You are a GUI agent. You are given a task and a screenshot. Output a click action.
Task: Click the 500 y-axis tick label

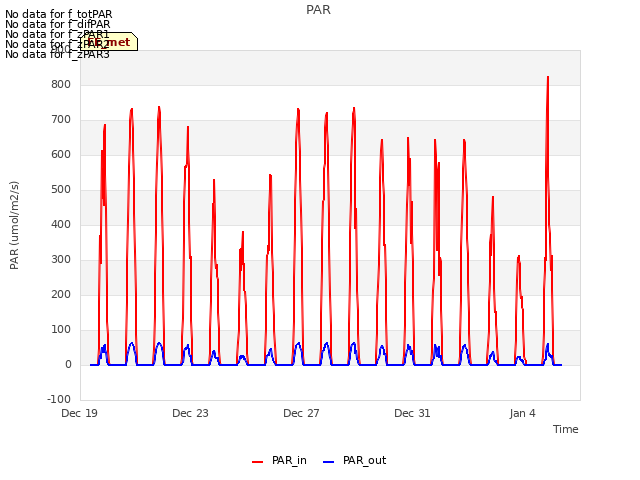pos(61,190)
